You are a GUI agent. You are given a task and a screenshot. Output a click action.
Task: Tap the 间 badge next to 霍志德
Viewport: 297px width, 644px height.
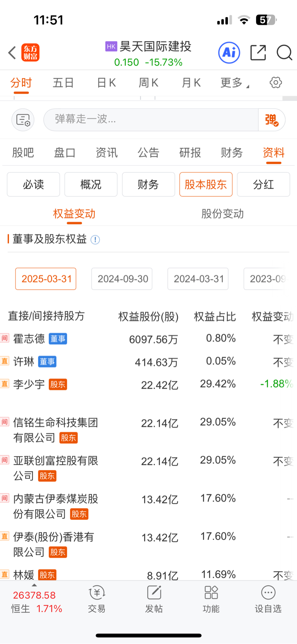click(5, 338)
